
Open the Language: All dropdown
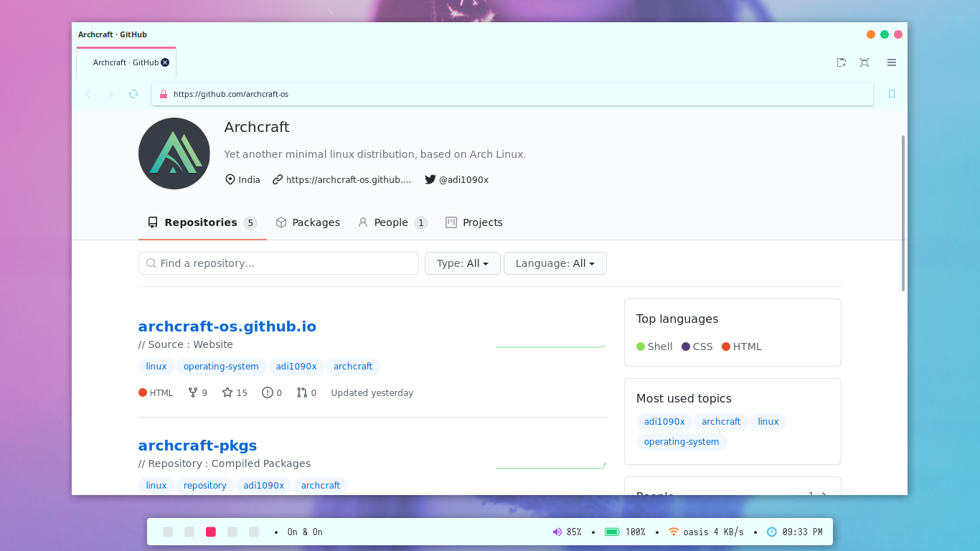pos(555,263)
